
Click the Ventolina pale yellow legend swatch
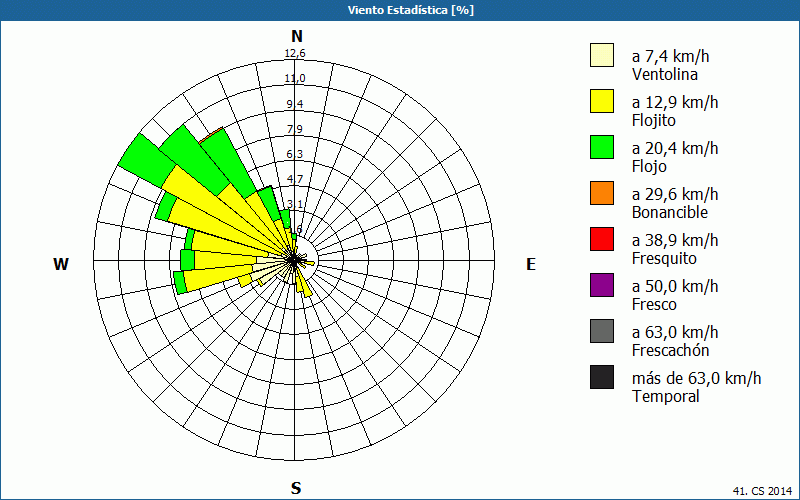[x=602, y=55]
